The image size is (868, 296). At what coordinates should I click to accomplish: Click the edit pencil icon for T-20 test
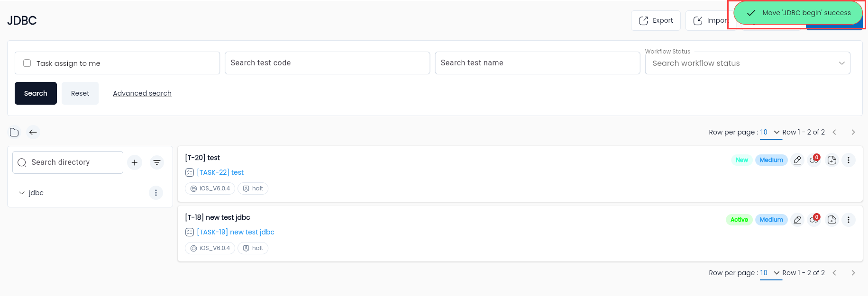(797, 160)
